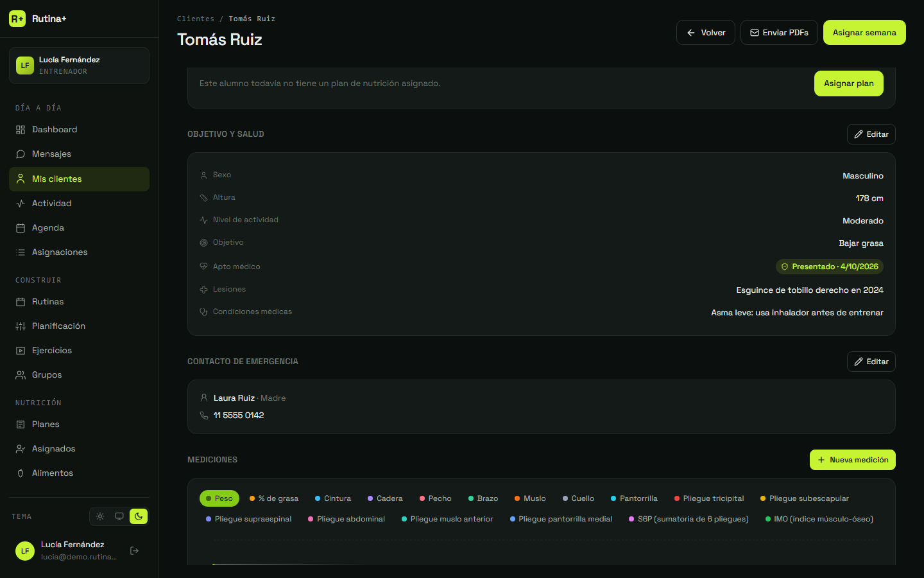Screen dimensions: 924x578
Task: Click the Rutina+ logo icon
Action: 17,19
